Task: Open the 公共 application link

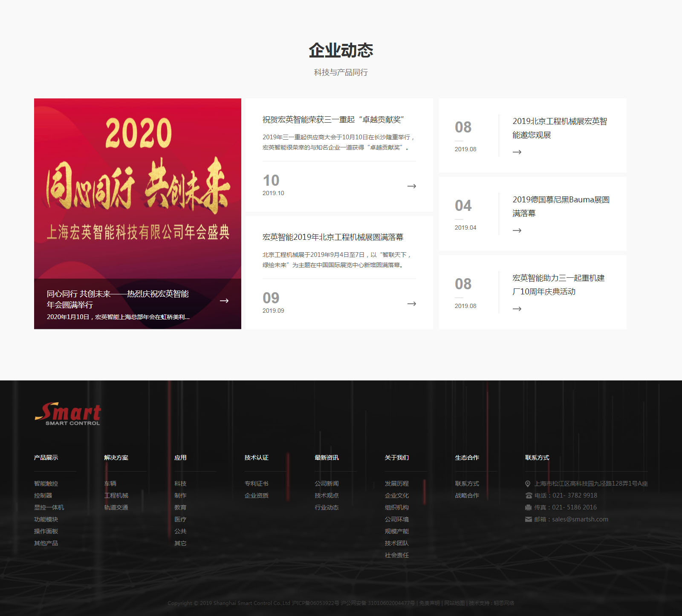Action: [x=180, y=531]
